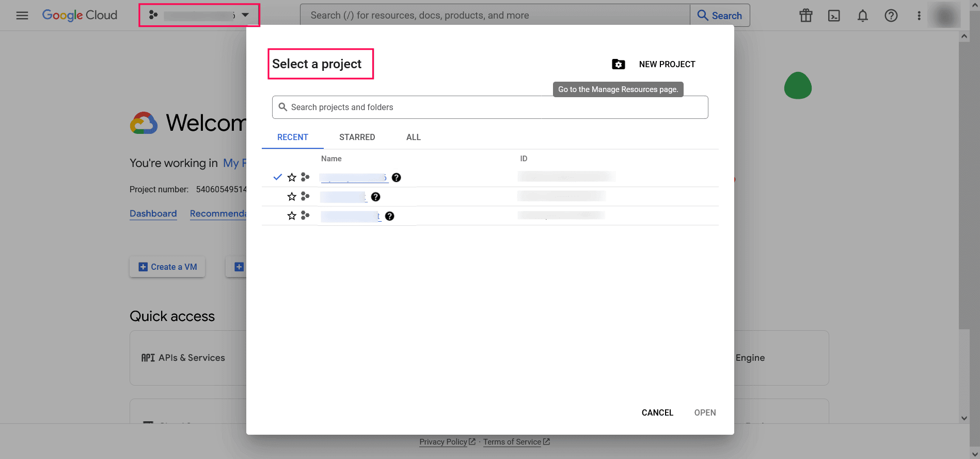This screenshot has width=980, height=459.
Task: Open the Dashboard link on welcome page
Action: [153, 213]
